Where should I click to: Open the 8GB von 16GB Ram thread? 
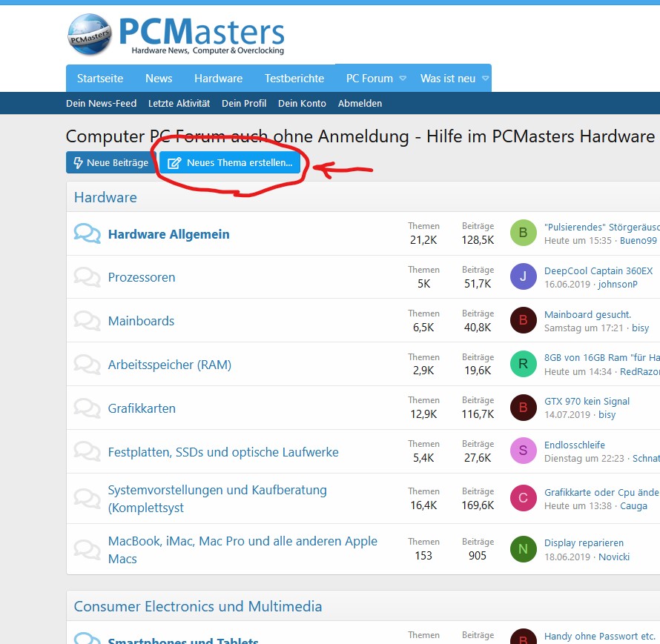(x=602, y=357)
